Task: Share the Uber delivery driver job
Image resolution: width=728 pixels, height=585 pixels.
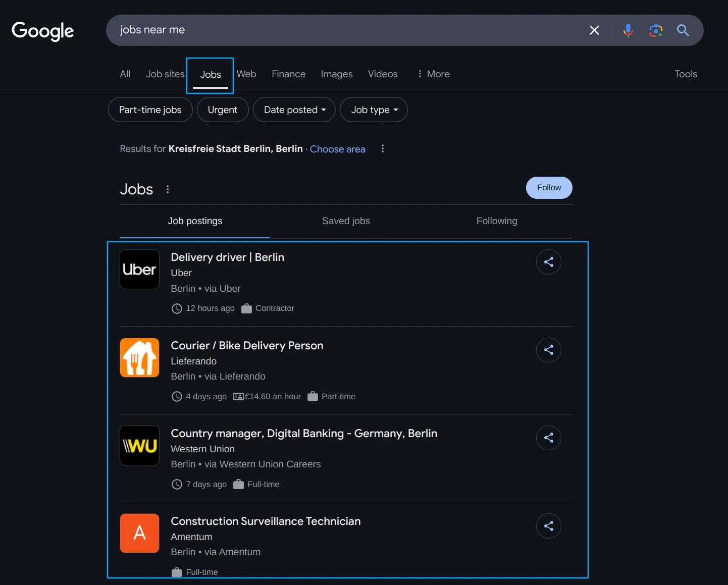Action: coord(548,262)
